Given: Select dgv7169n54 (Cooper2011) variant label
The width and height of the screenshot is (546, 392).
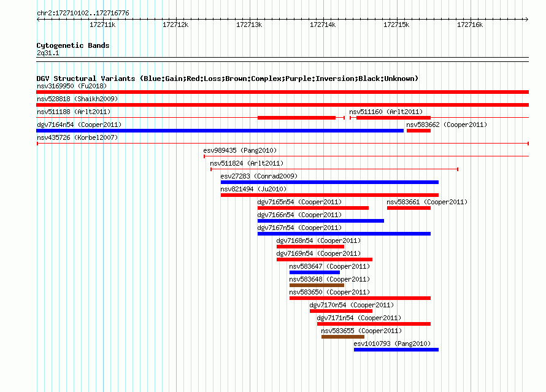Looking at the screenshot, I should [x=318, y=253].
